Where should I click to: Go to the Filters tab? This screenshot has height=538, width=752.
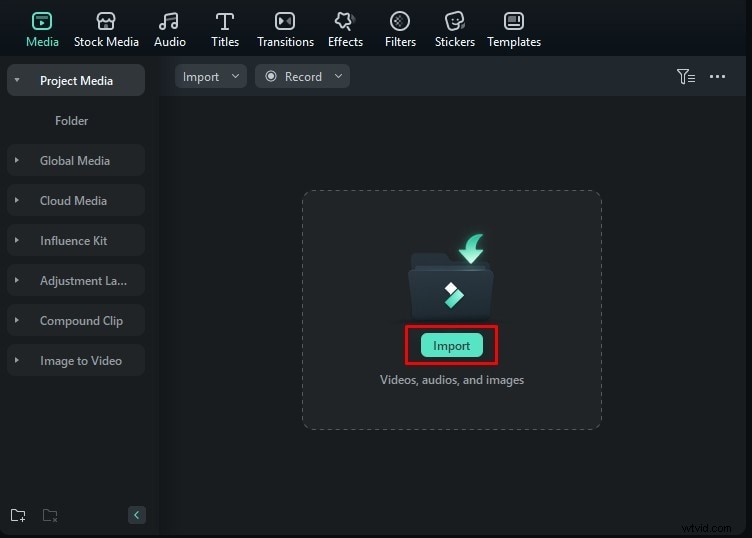click(400, 30)
